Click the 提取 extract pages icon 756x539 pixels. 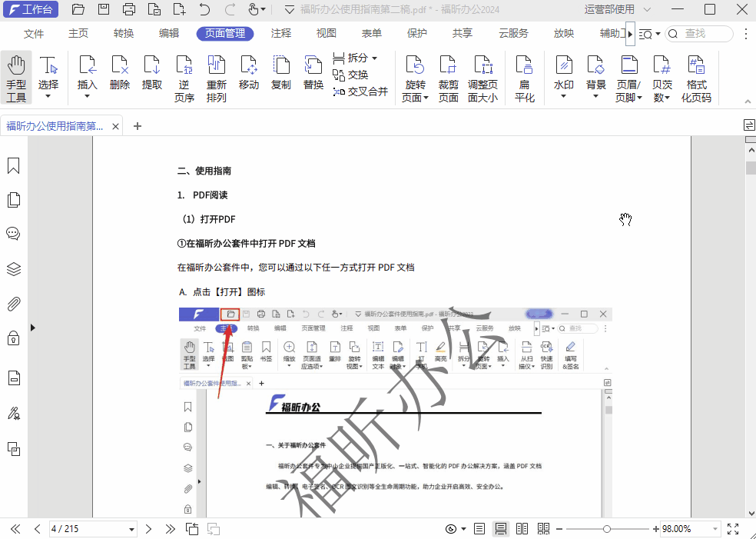[152, 73]
